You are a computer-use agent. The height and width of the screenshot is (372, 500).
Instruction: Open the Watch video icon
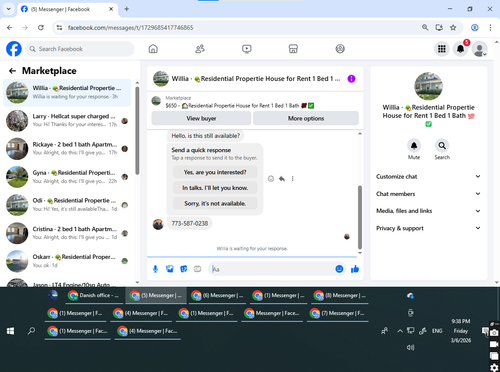point(247,49)
